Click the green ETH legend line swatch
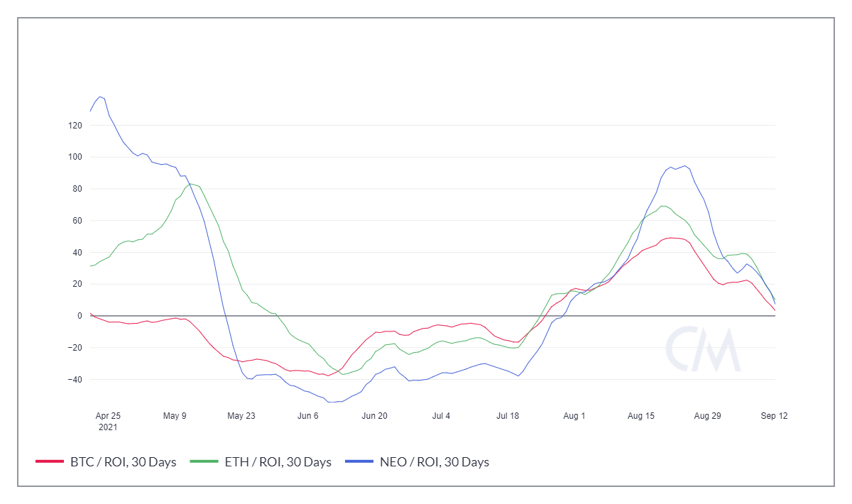The width and height of the screenshot is (852, 504). [x=204, y=462]
